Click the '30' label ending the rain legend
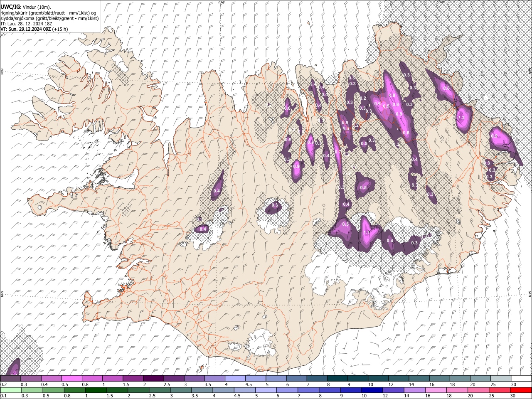 tap(513, 396)
